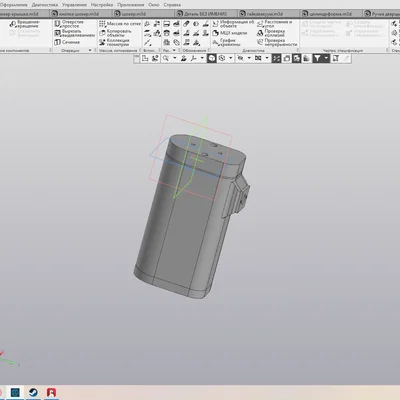Click the Копировать объекты button
This screenshot has height=400, width=400.
tap(116, 33)
